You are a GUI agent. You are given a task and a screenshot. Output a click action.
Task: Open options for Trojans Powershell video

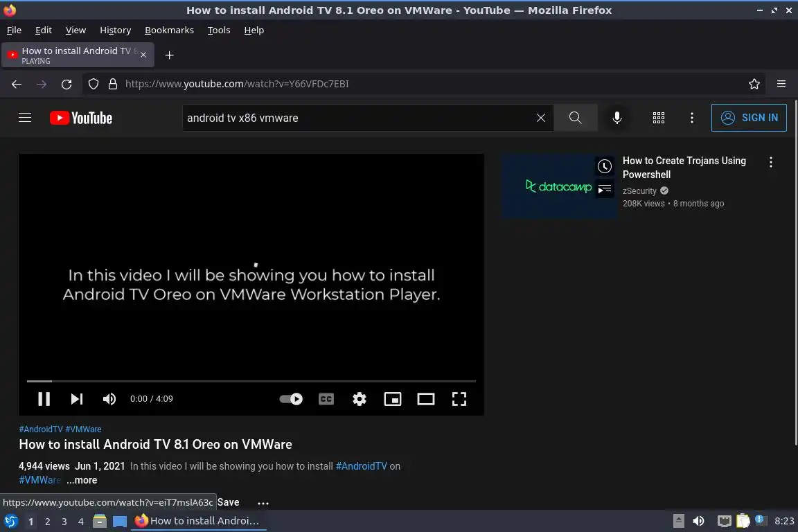coord(771,162)
